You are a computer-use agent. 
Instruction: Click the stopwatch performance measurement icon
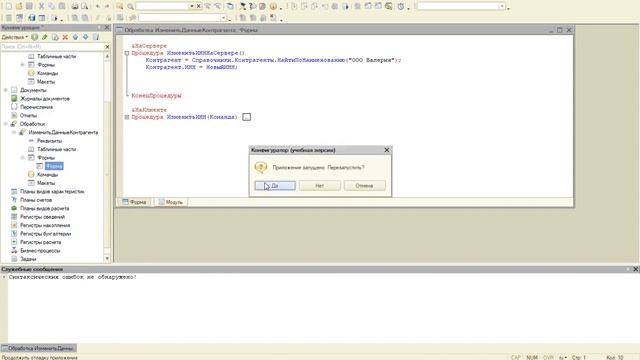tap(401, 6)
